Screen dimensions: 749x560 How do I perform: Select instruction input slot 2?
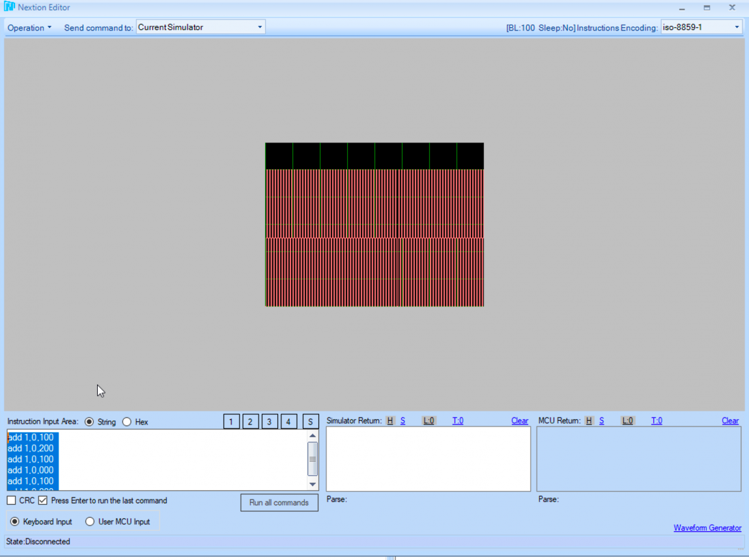(250, 421)
